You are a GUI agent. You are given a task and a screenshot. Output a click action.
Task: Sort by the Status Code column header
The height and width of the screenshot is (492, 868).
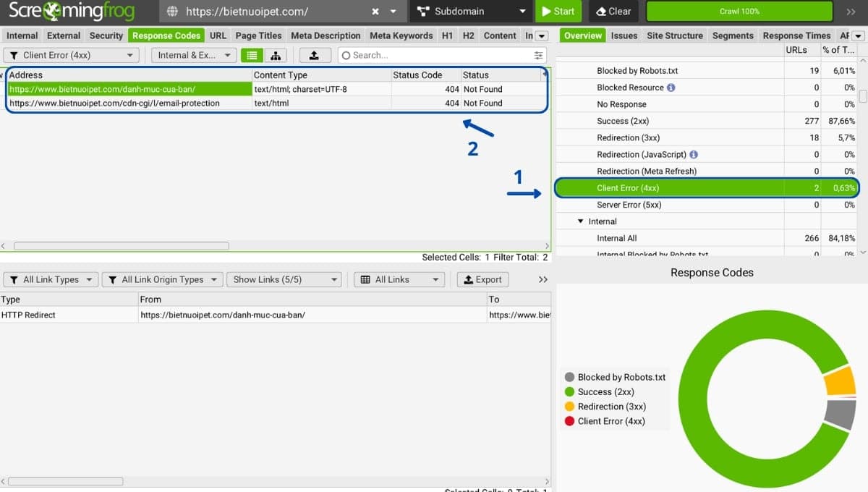pos(426,75)
